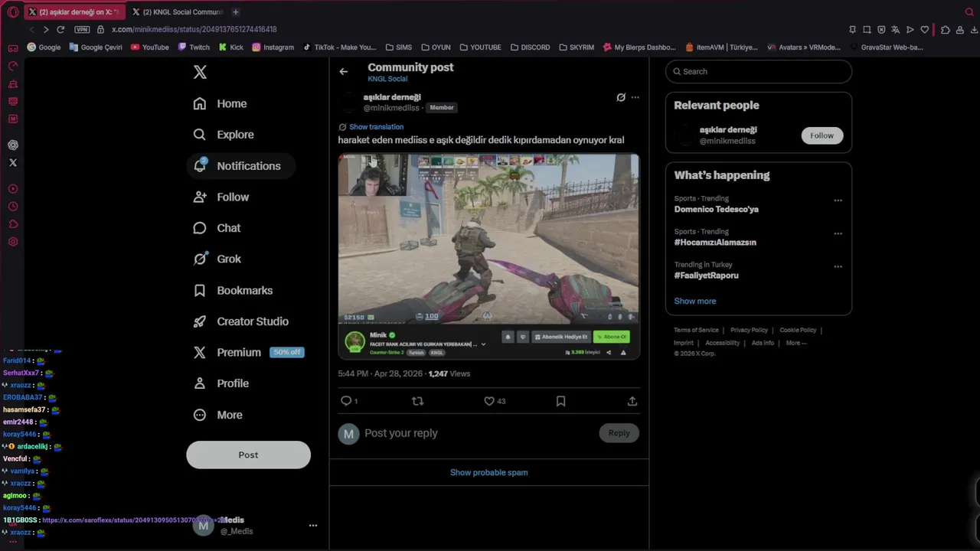The width and height of the screenshot is (980, 551).
Task: Open options for Domenico Tedesco'ya trend
Action: (838, 201)
